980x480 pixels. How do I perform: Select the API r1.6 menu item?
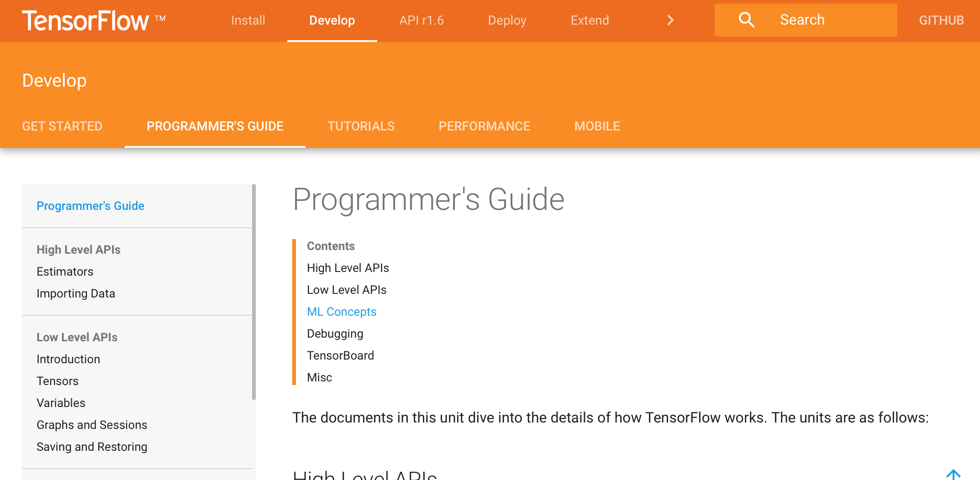pyautogui.click(x=421, y=21)
